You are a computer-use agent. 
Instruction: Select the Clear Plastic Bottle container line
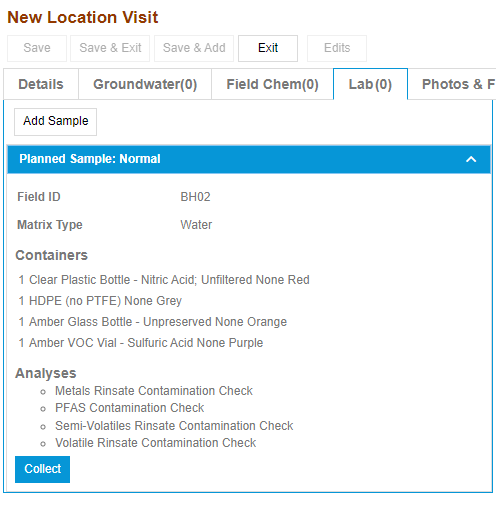[x=164, y=280]
